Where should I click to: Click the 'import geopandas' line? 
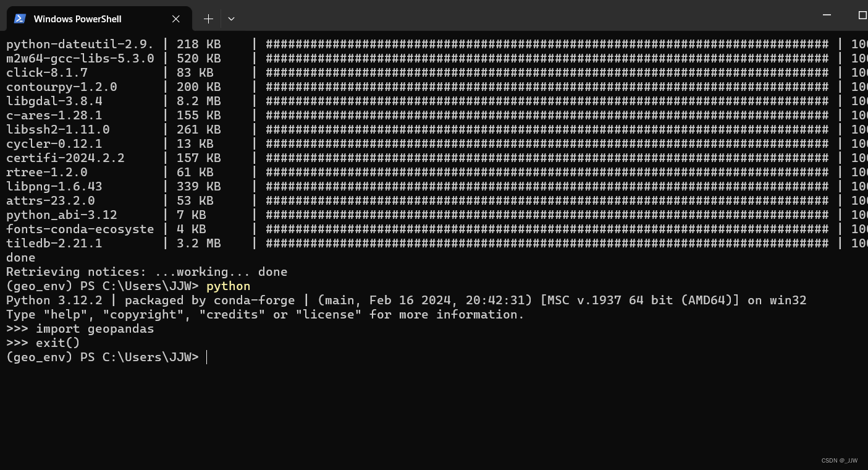click(80, 329)
